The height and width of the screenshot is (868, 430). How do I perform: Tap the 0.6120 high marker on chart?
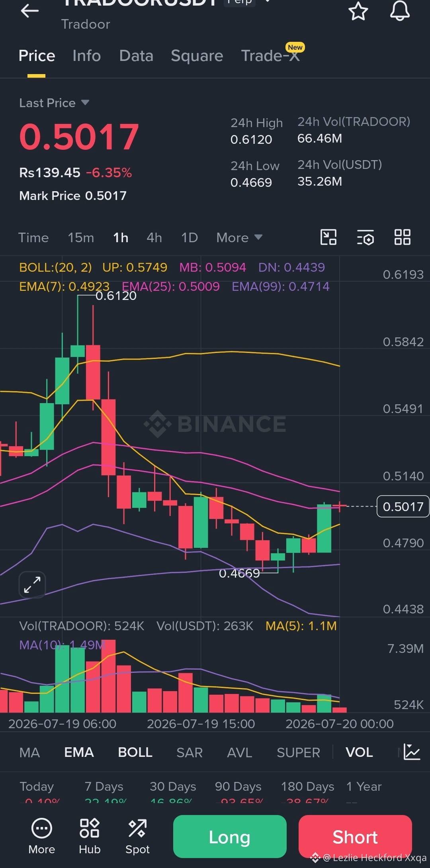point(116,296)
